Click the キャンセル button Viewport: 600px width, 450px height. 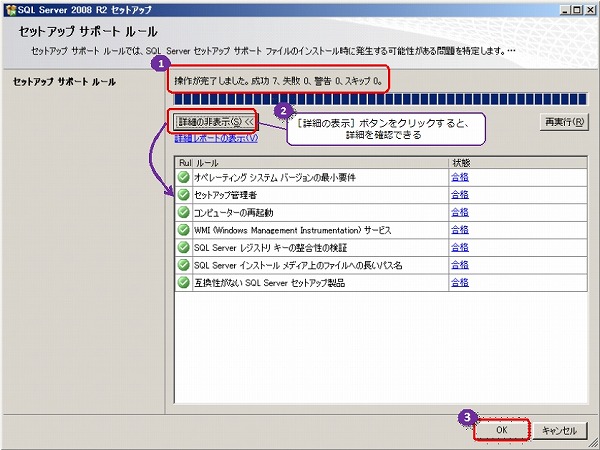coord(559,430)
